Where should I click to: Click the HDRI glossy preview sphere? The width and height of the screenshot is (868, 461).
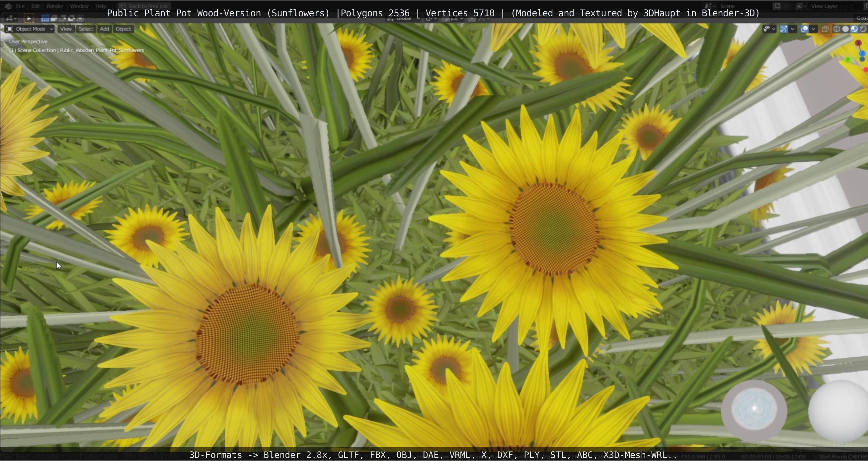pyautogui.click(x=754, y=409)
